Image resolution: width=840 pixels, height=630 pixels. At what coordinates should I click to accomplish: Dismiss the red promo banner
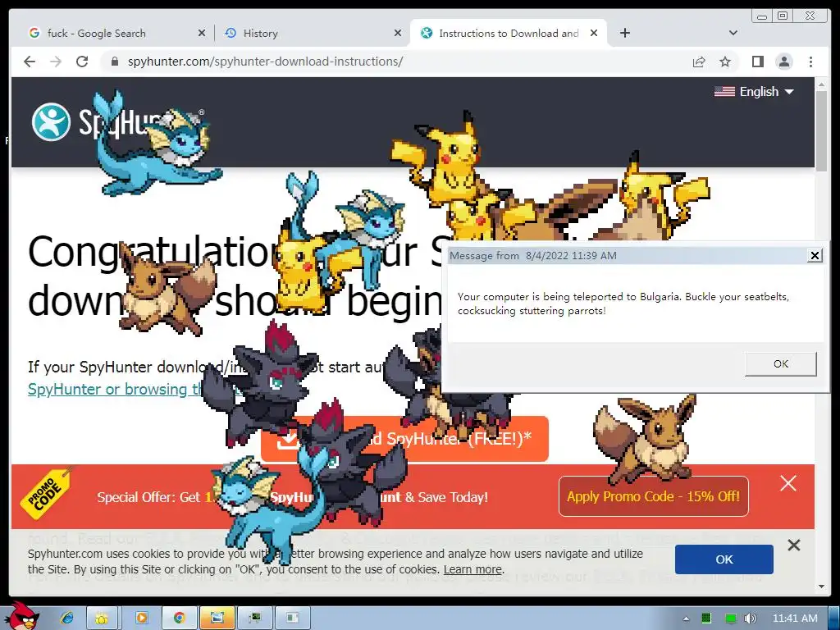click(x=788, y=484)
